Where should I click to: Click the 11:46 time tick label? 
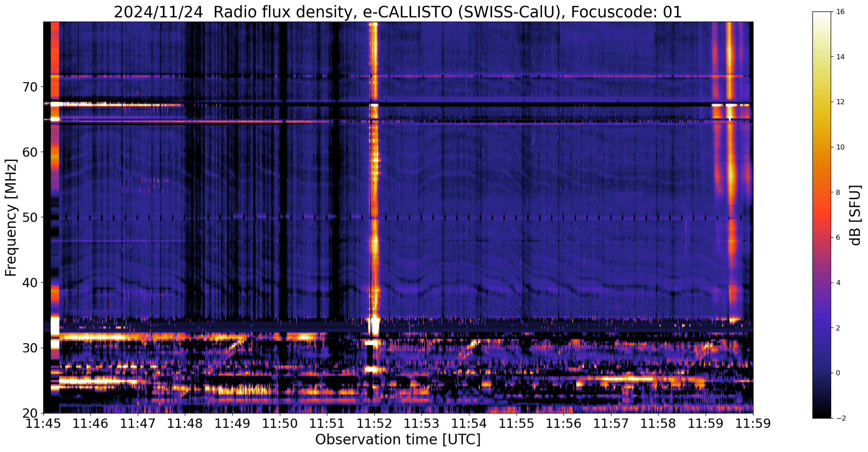pos(90,424)
